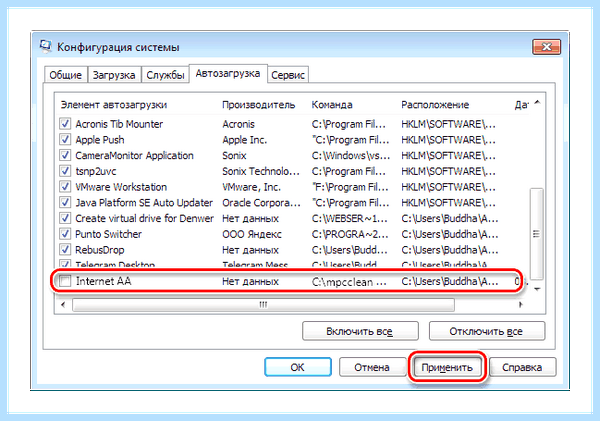This screenshot has height=421, width=600.
Task: Open the Сервис tab
Action: pyautogui.click(x=288, y=75)
